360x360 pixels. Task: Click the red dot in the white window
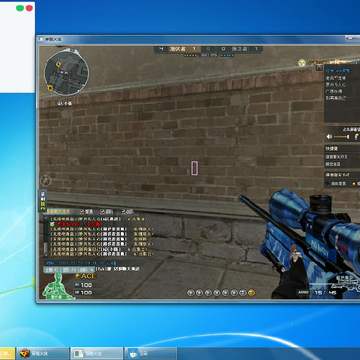click(29, 8)
